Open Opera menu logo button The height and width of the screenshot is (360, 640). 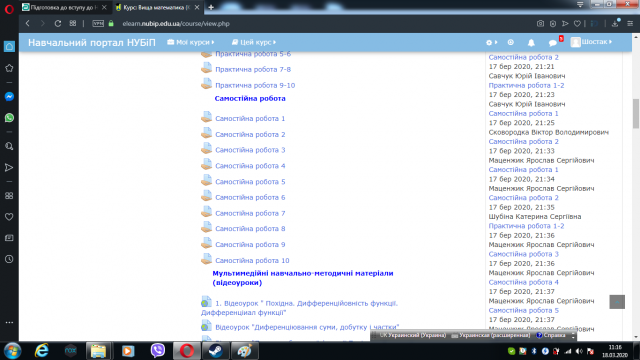9,9
